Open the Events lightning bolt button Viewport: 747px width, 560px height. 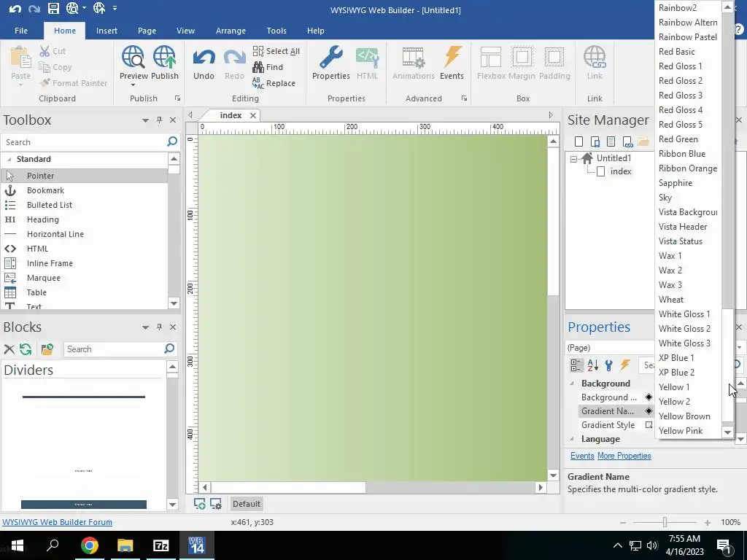point(452,63)
